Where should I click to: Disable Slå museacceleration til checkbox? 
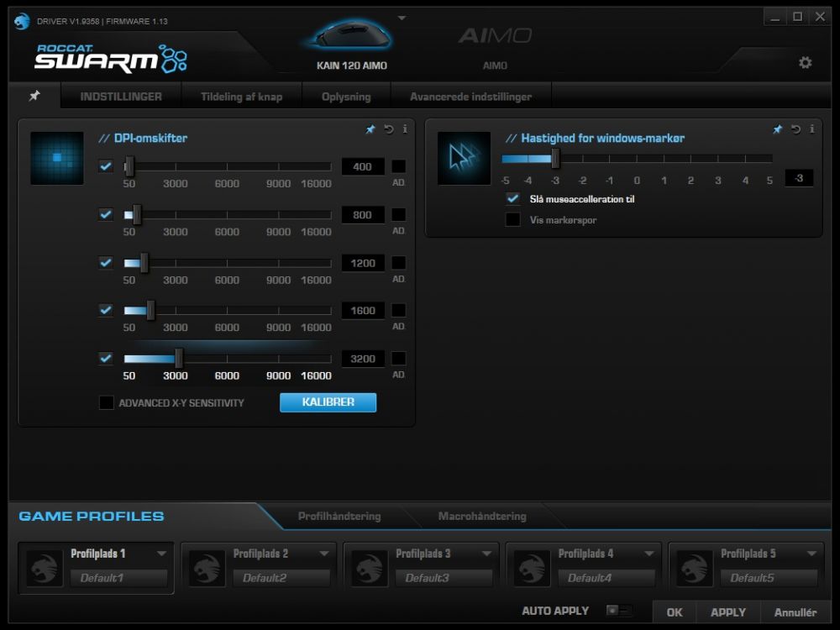point(512,199)
